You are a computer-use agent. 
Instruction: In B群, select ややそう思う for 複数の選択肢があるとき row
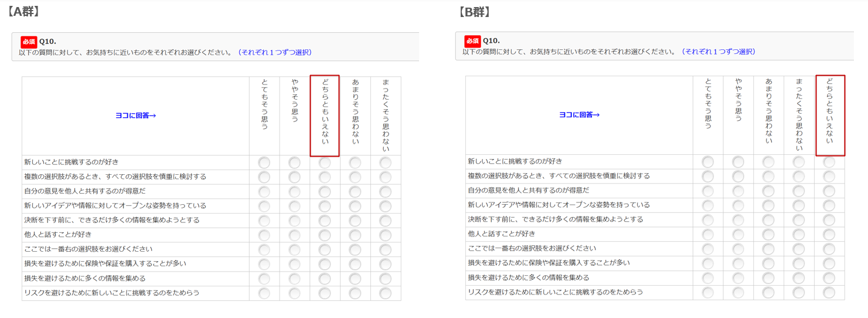point(738,176)
